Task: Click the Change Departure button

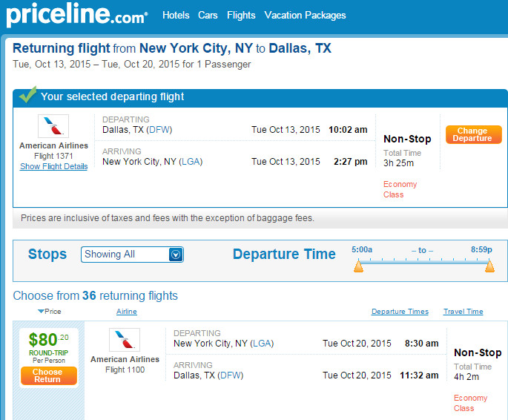Action: pyautogui.click(x=474, y=134)
